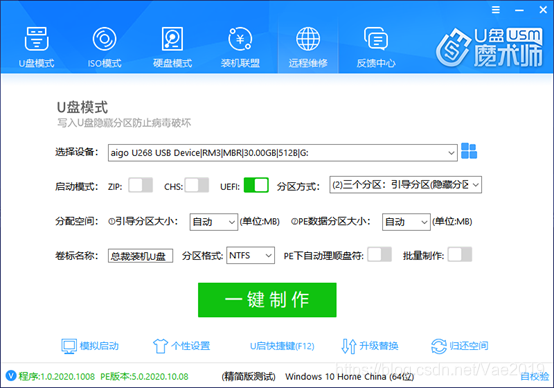This screenshot has height=388, width=554.
Task: Toggle the ZIP boot mode switch
Action: click(141, 185)
